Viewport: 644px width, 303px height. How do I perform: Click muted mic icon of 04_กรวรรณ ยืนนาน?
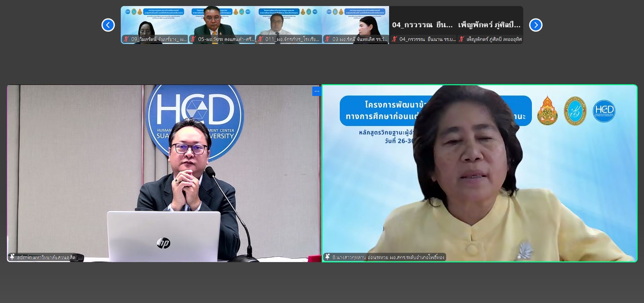pos(394,39)
